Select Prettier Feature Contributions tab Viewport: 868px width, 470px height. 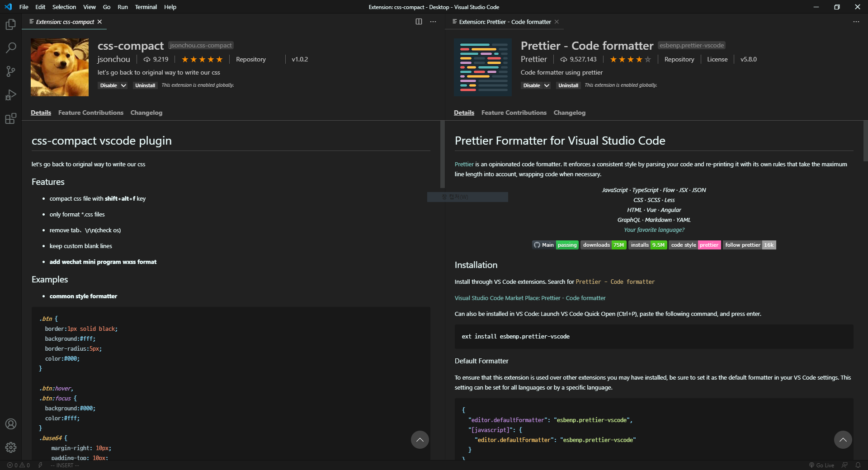514,113
